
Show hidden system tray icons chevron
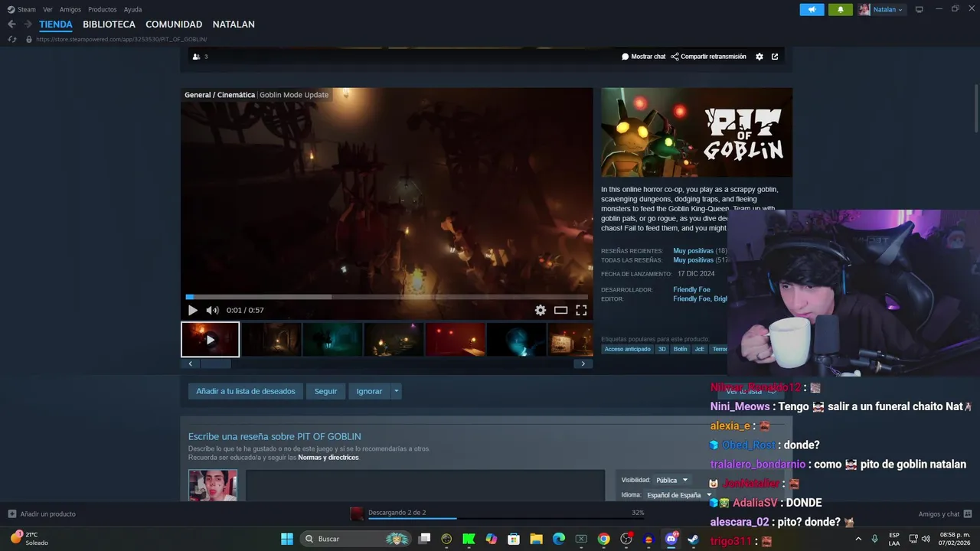coord(858,539)
